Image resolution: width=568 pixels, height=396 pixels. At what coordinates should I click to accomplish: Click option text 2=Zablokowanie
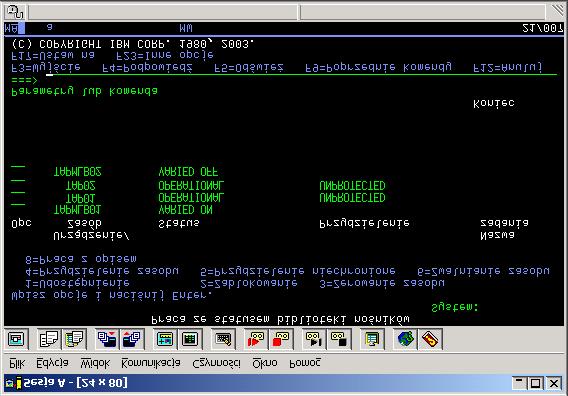coord(249,283)
